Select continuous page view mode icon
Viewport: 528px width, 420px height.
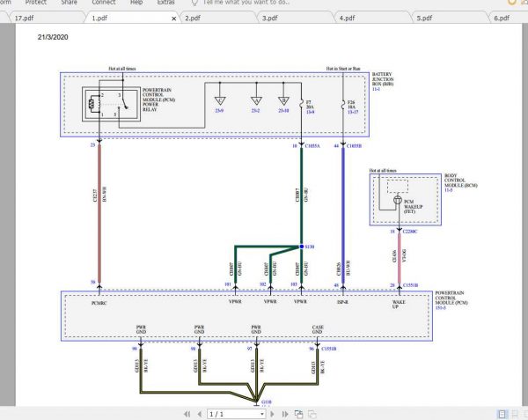513,413
